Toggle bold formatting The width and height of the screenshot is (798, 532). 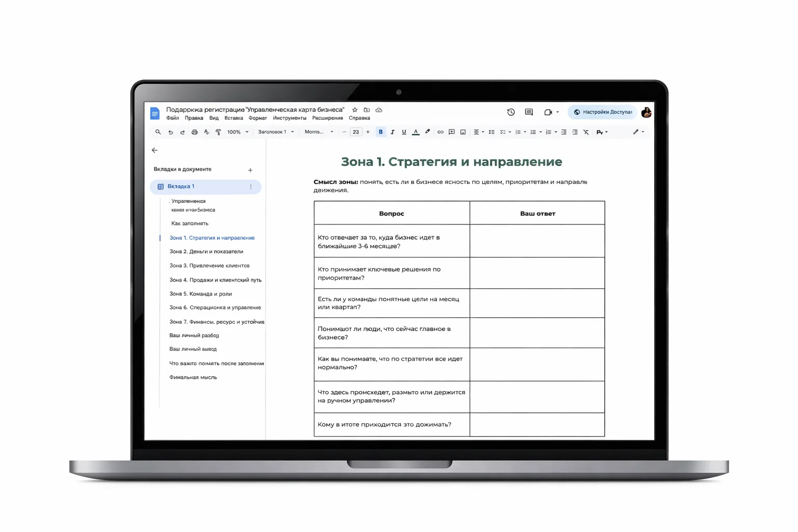[x=381, y=132]
